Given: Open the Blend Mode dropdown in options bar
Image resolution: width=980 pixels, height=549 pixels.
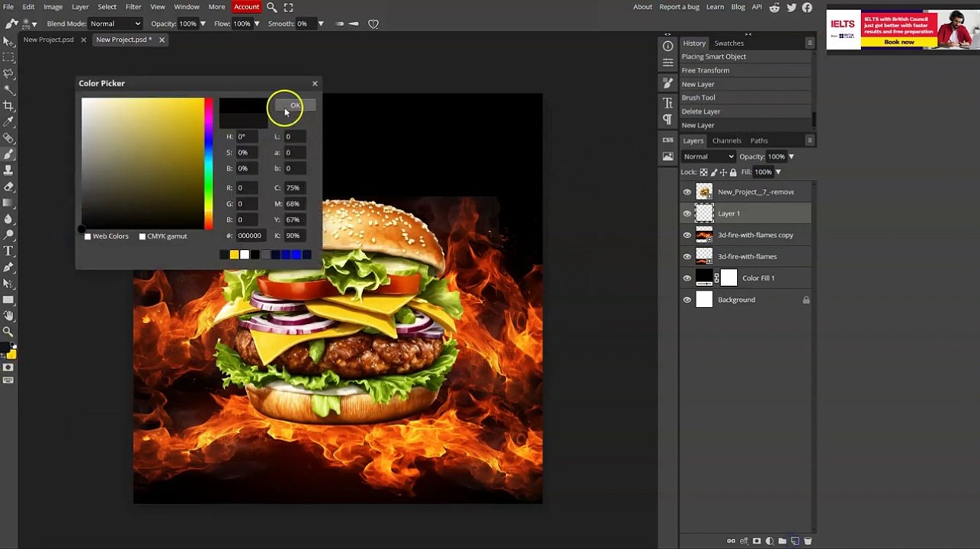Looking at the screenshot, I should click(116, 24).
